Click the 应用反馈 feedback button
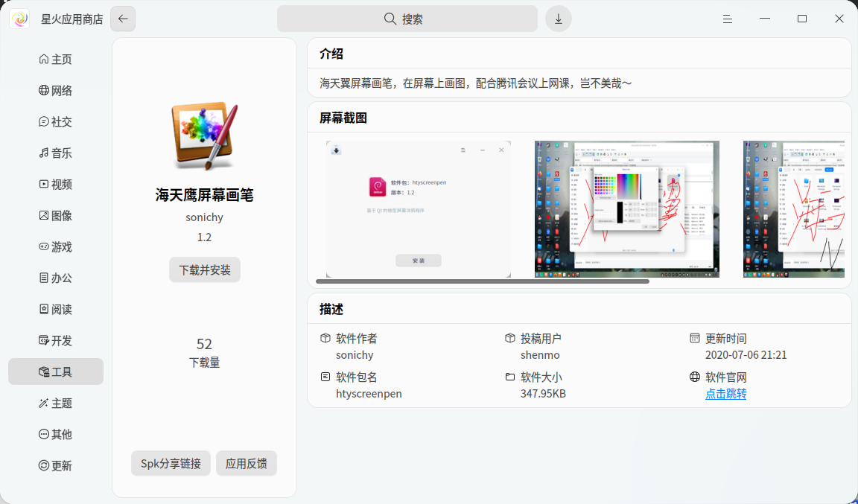Viewport: 858px width, 504px height. (x=247, y=464)
